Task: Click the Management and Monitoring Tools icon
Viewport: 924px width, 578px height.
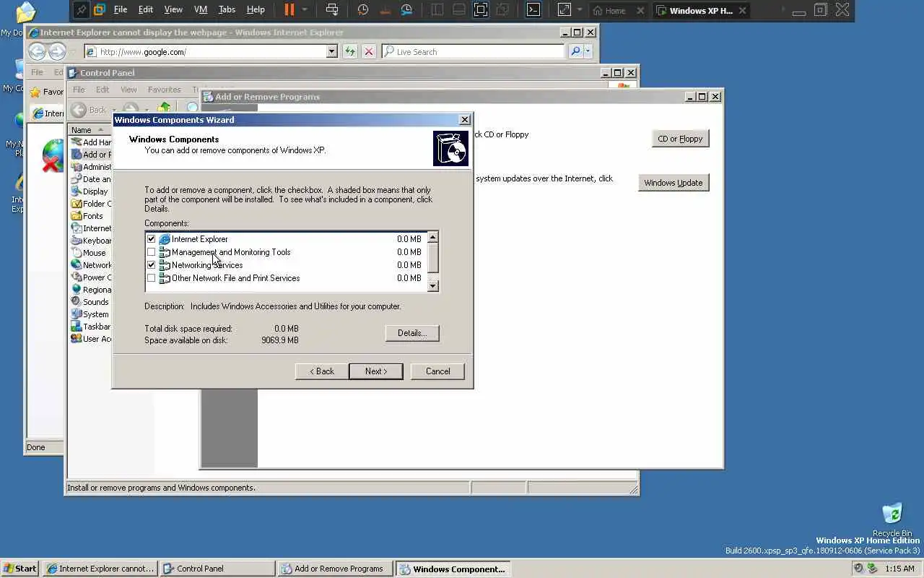Action: (165, 252)
